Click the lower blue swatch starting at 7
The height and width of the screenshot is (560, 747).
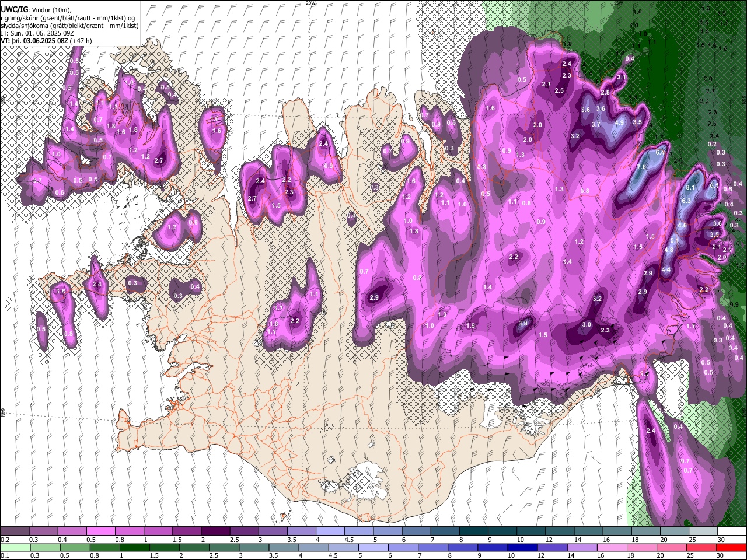[433, 547]
